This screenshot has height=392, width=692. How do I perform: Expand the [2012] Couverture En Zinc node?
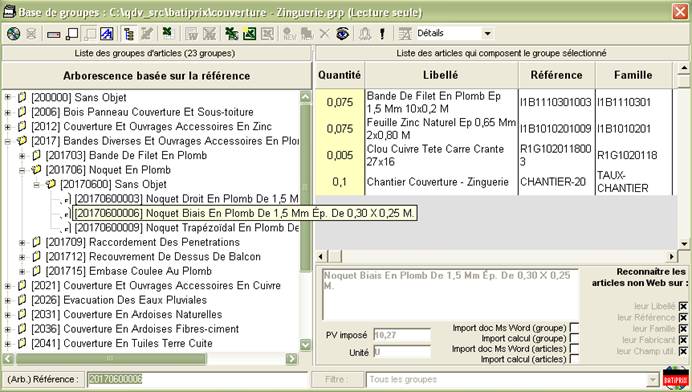8,127
